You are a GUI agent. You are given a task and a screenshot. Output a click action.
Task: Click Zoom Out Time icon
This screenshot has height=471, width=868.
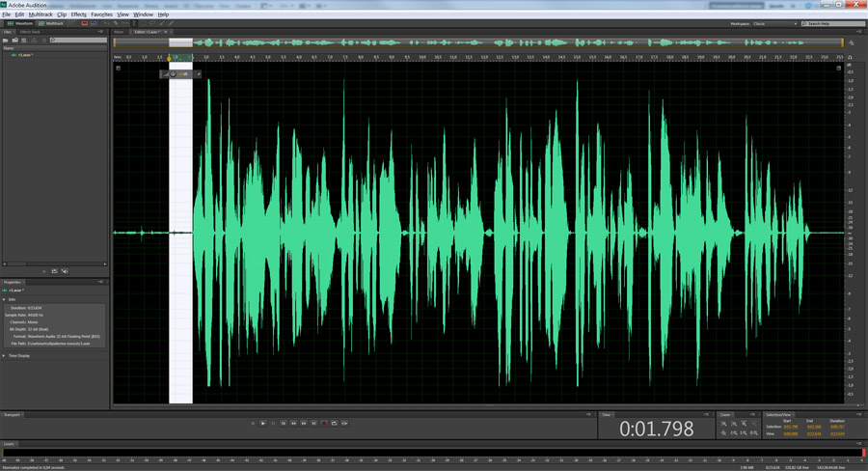coord(754,424)
